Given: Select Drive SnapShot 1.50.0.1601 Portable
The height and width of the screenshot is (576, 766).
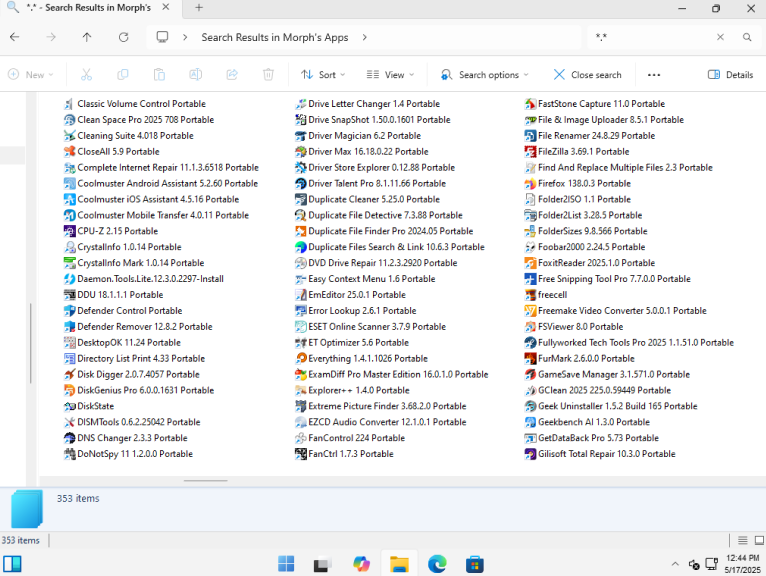Looking at the screenshot, I should click(x=373, y=120).
